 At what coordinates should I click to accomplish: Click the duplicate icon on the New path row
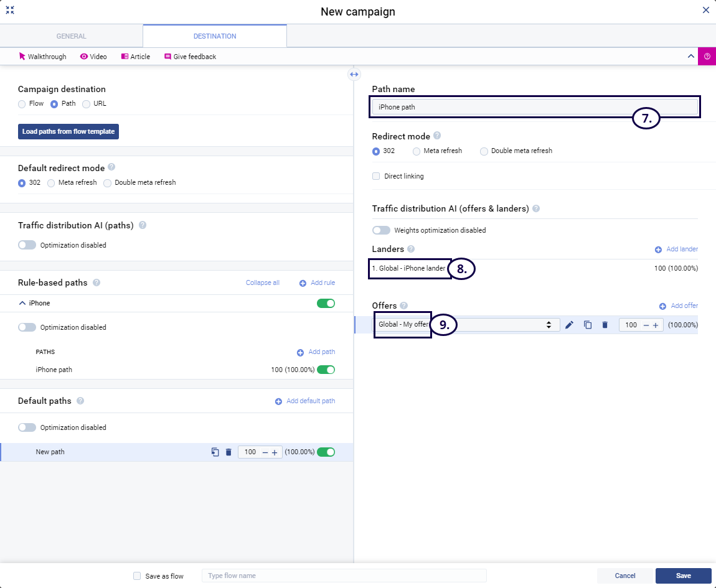(x=215, y=452)
